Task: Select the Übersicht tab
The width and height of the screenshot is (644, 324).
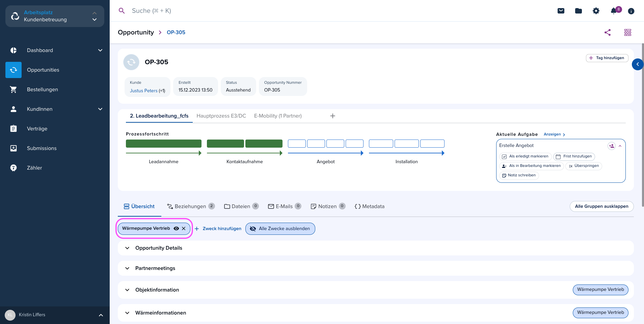Action: coord(139,206)
